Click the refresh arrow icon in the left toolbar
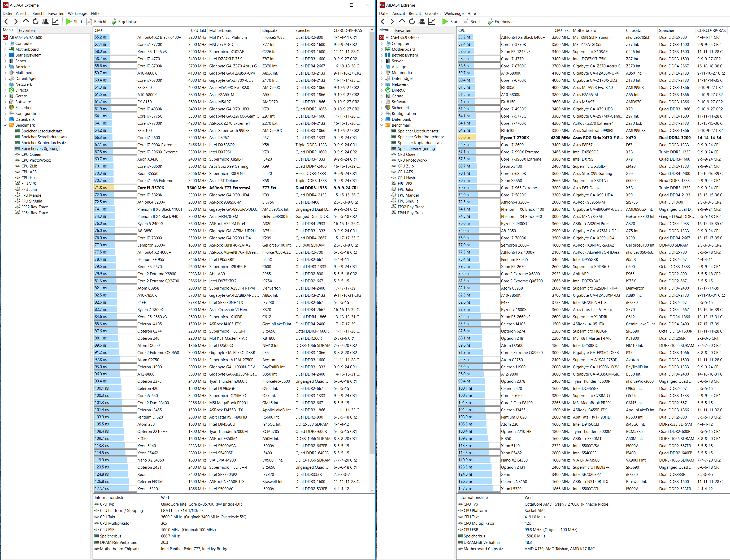This screenshot has width=730, height=560. [35, 22]
